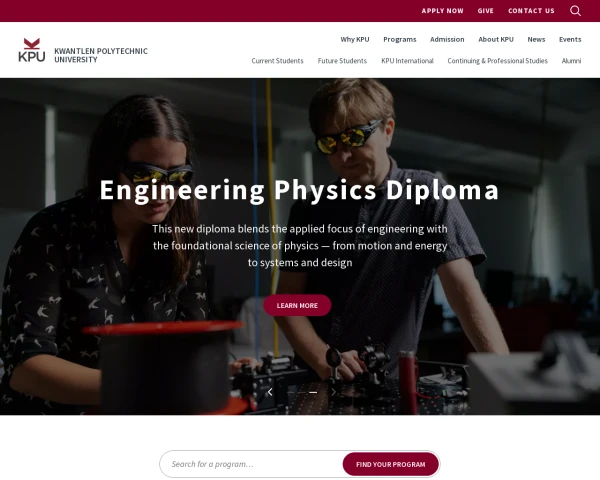Focus the Search for a program field

(251, 464)
